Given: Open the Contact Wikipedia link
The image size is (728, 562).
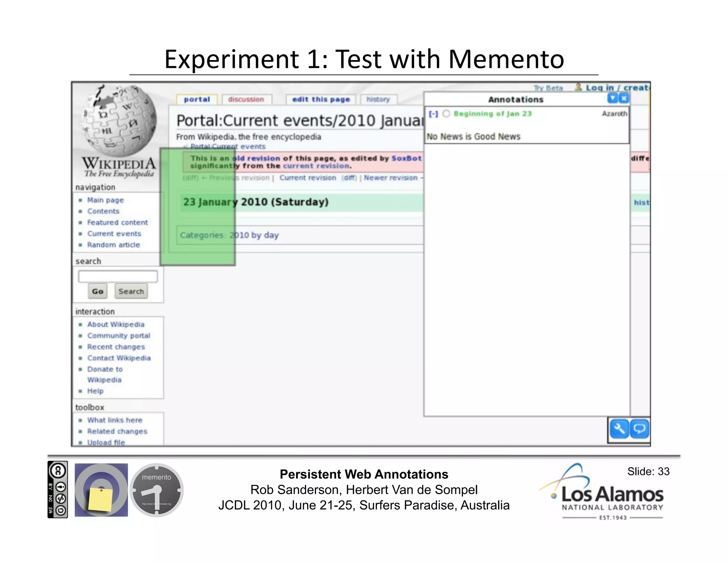Looking at the screenshot, I should (x=119, y=358).
